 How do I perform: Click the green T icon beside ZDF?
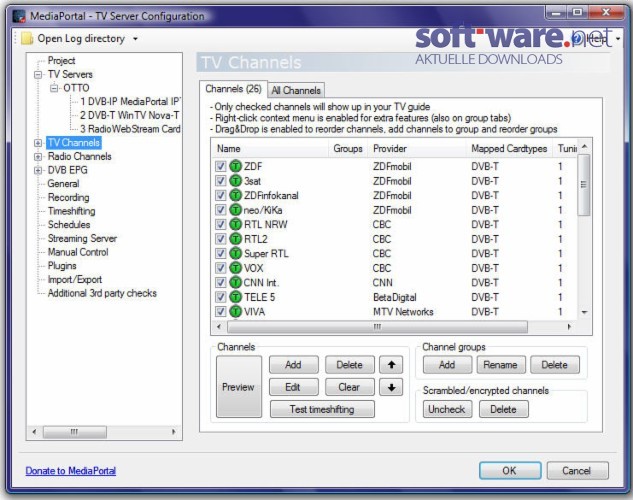coord(235,166)
